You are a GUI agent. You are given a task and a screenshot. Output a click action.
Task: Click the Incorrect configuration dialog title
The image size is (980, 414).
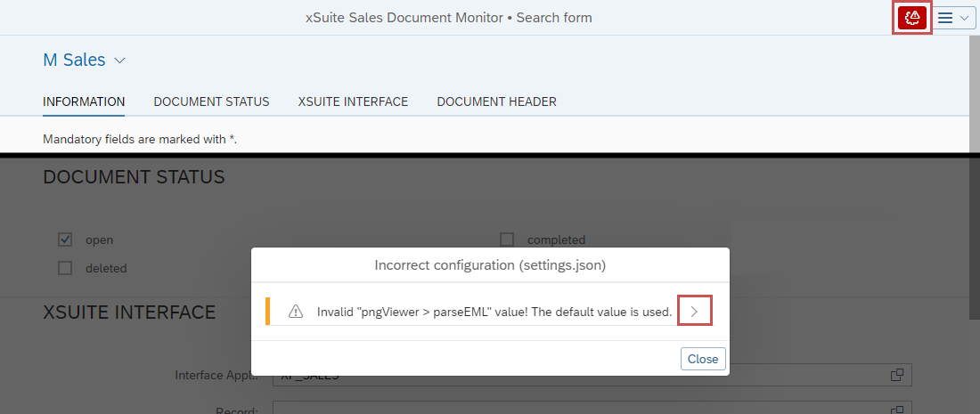[490, 264]
